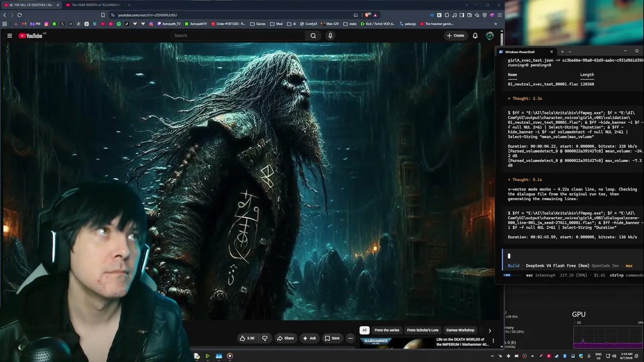Click the YouTube search magnifier button
The width and height of the screenshot is (644, 362).
(x=313, y=36)
